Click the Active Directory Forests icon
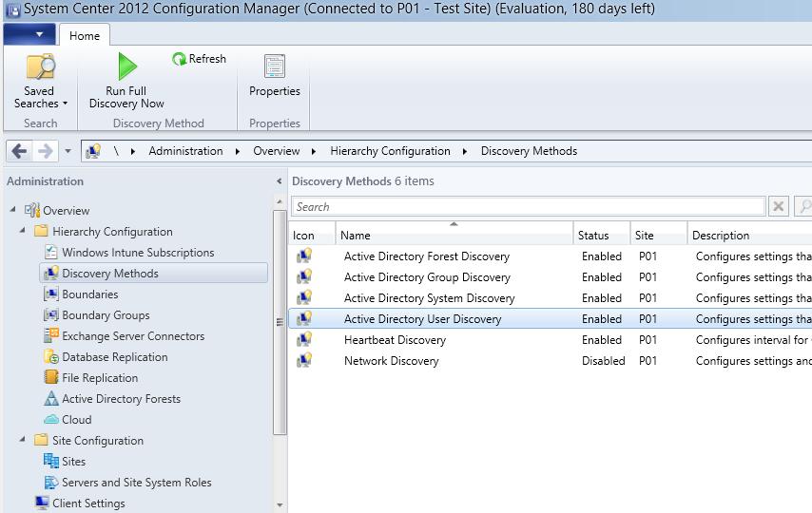 pyautogui.click(x=51, y=399)
